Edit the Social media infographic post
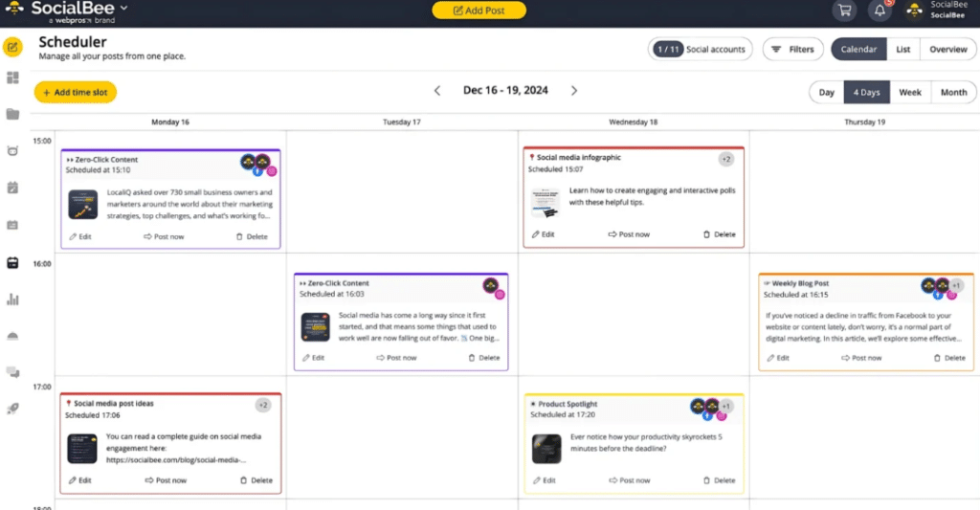The image size is (980, 510). coord(544,234)
